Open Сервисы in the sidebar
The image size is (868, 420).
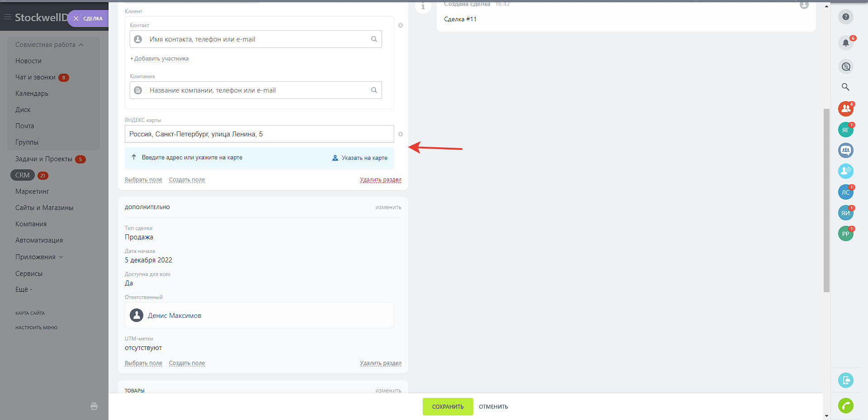click(x=29, y=274)
